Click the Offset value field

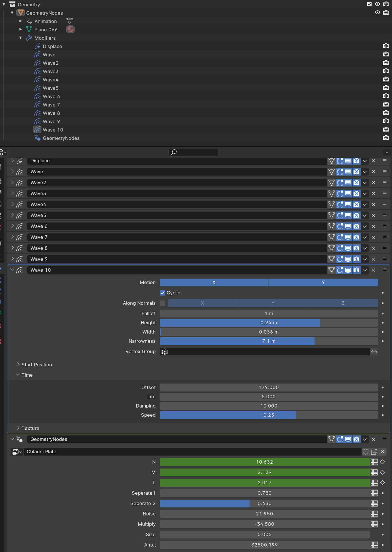click(x=269, y=387)
